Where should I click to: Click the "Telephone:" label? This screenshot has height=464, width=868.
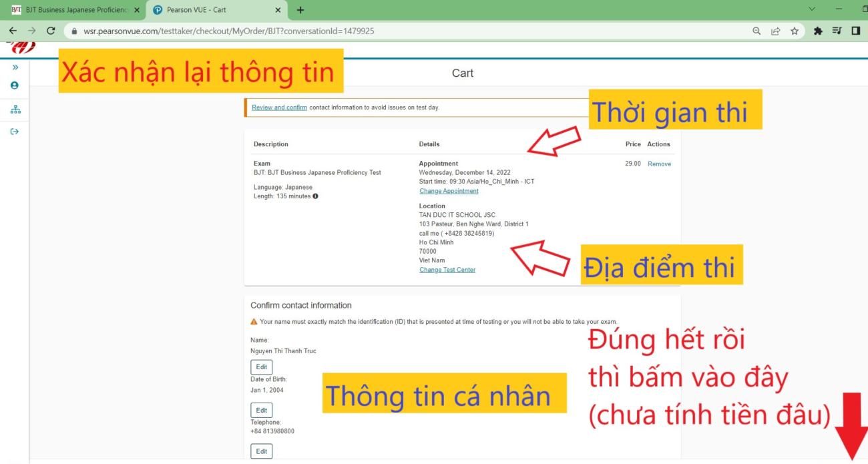pos(266,422)
